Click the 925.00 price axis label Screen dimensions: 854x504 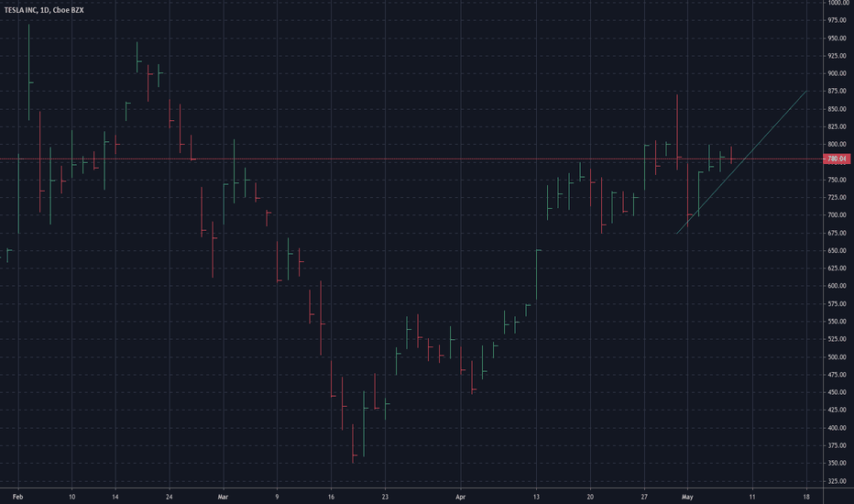tap(837, 56)
